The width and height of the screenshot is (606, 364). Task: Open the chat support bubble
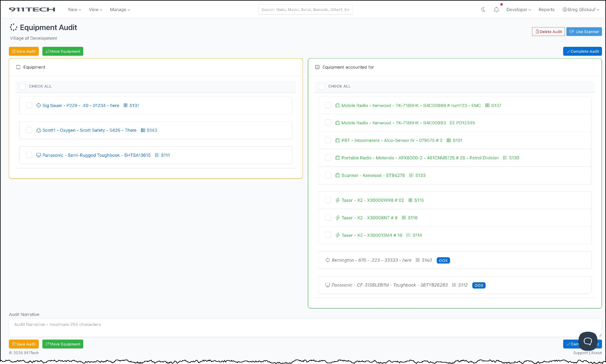tap(588, 341)
